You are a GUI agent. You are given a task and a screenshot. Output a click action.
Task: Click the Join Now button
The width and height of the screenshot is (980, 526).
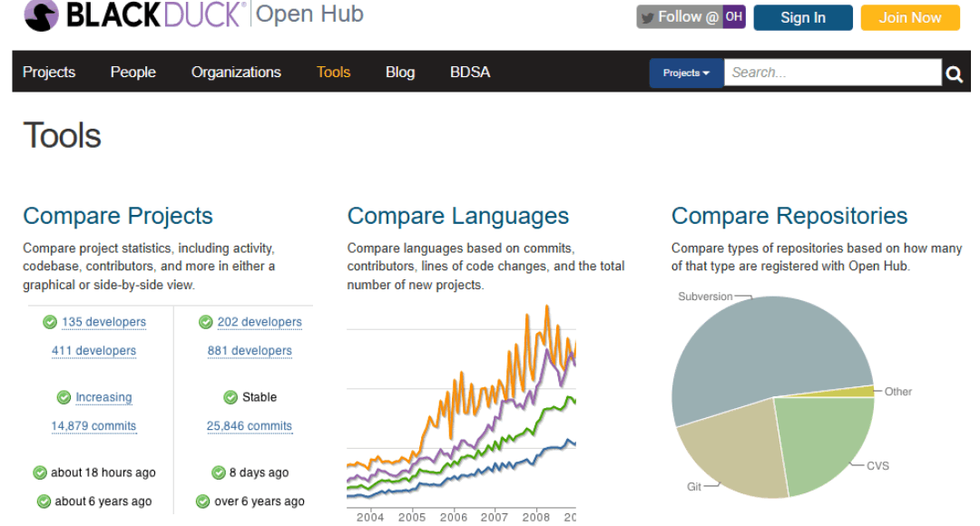(x=909, y=17)
